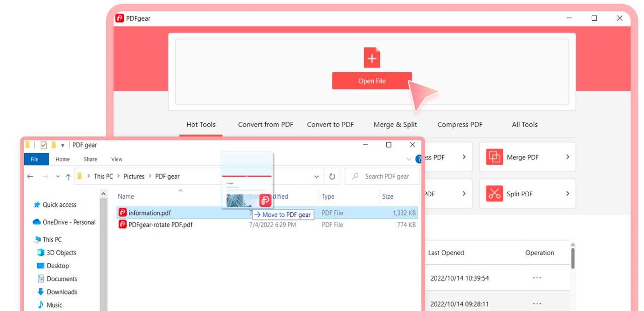The height and width of the screenshot is (311, 644).
Task: Click the sort arrow above the Name column
Action: 180,191
